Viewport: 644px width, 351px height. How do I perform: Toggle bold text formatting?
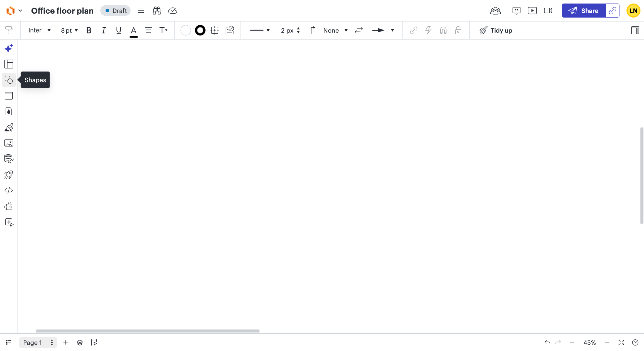click(89, 30)
